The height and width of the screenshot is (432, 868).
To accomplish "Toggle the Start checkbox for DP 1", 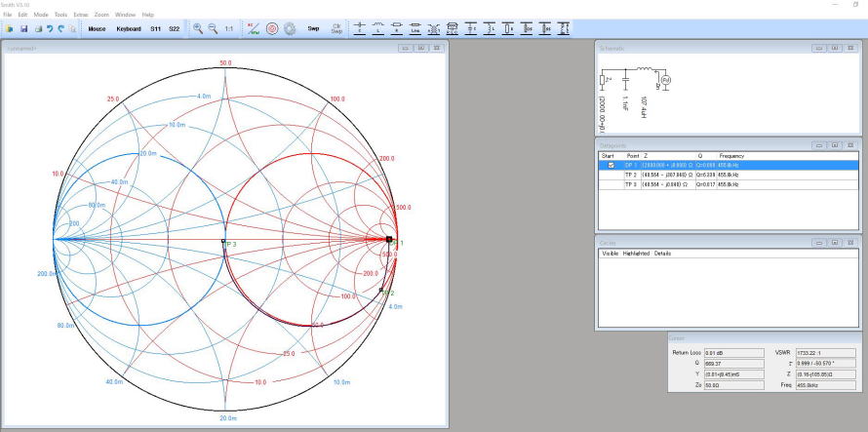I will tap(612, 165).
